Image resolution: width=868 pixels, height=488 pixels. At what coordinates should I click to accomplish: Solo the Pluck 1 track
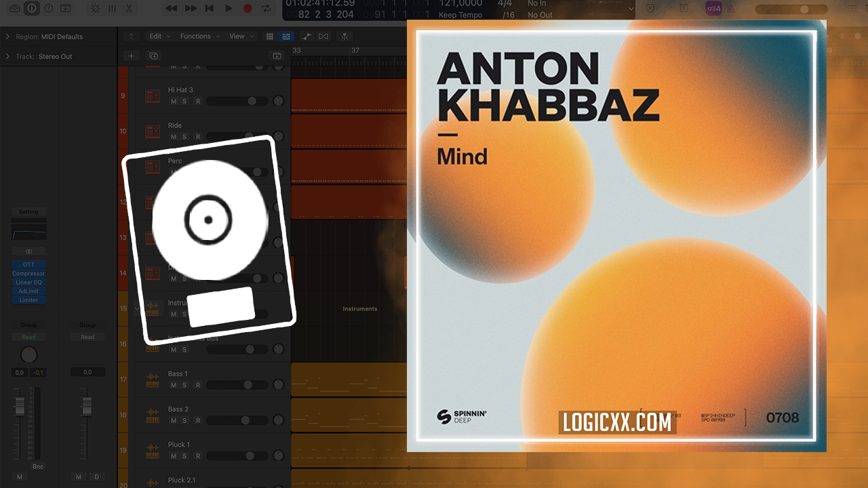point(184,455)
